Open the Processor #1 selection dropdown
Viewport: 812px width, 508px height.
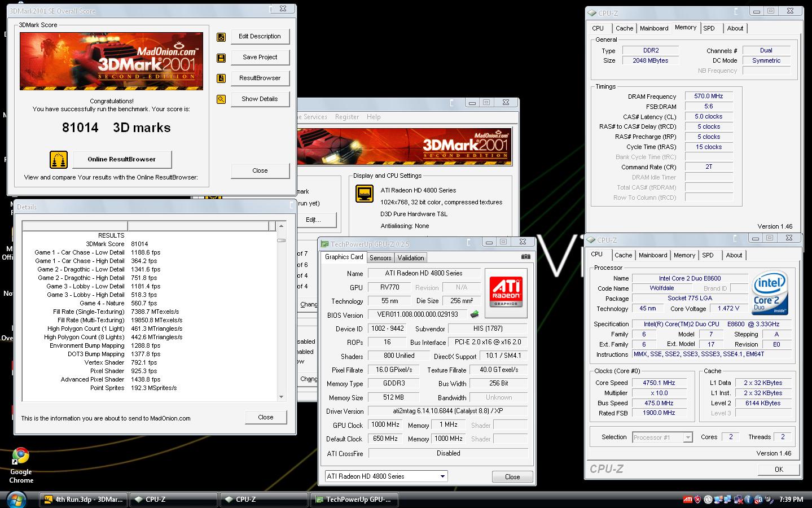(x=662, y=437)
